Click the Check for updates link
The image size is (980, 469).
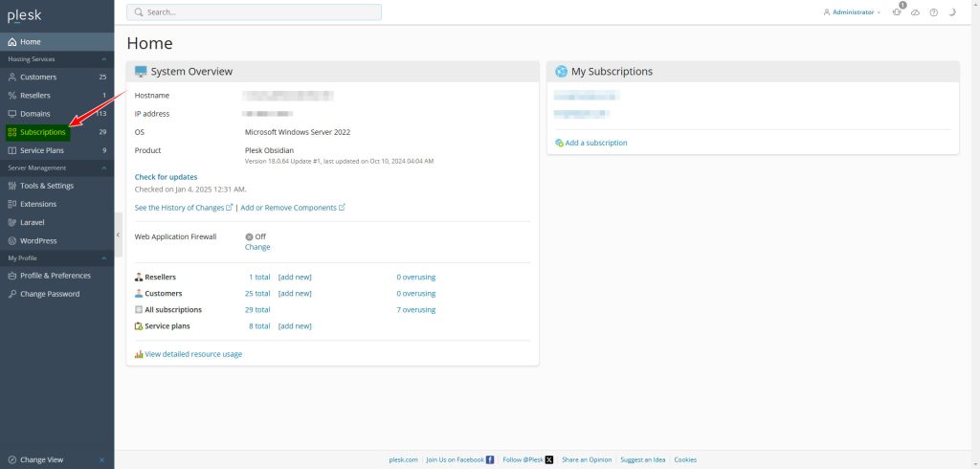pos(166,177)
